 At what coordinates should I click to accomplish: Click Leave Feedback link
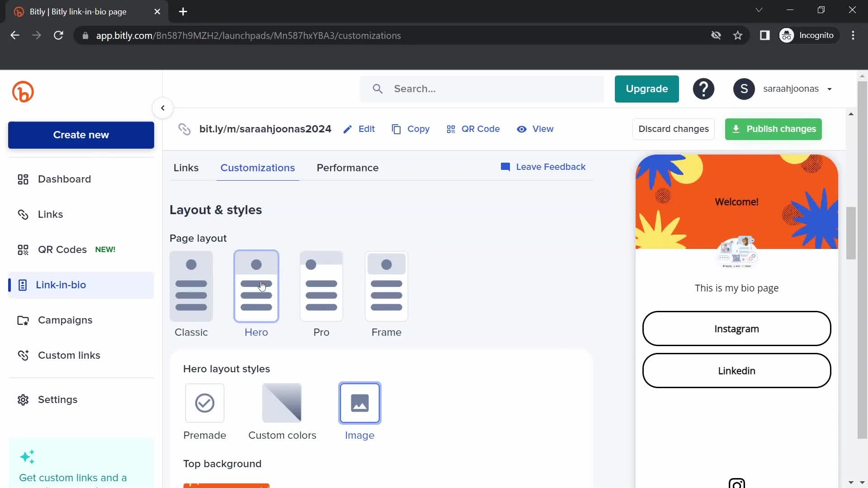click(x=542, y=167)
